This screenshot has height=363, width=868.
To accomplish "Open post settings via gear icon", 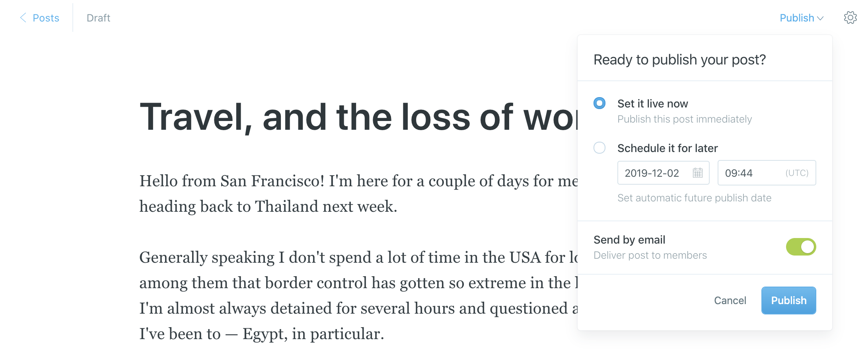I will pos(850,18).
